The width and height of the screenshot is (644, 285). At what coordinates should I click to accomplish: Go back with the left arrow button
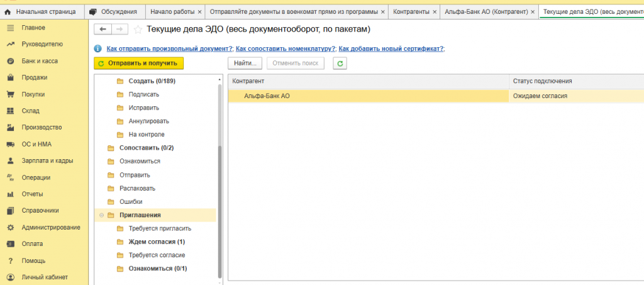(103, 29)
